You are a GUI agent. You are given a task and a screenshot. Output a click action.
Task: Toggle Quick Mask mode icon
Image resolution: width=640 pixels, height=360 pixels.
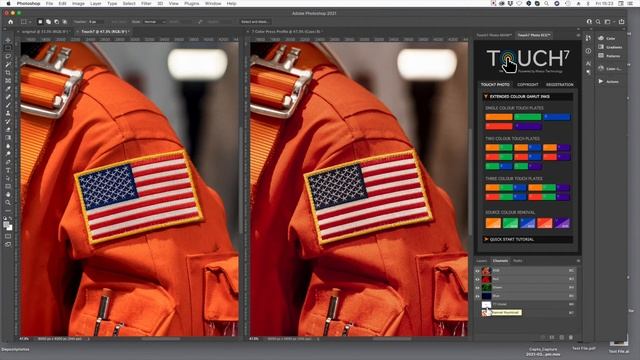[8, 236]
